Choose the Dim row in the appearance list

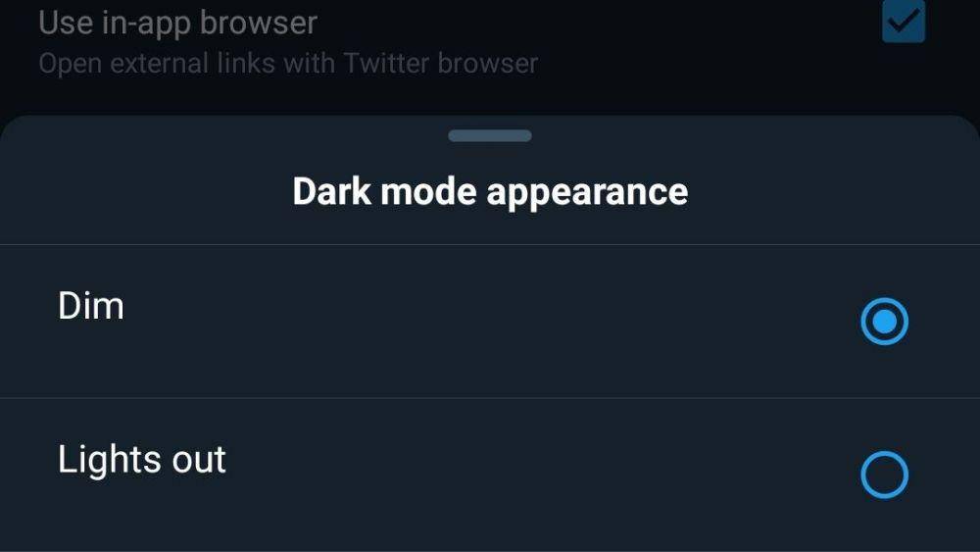(x=490, y=322)
